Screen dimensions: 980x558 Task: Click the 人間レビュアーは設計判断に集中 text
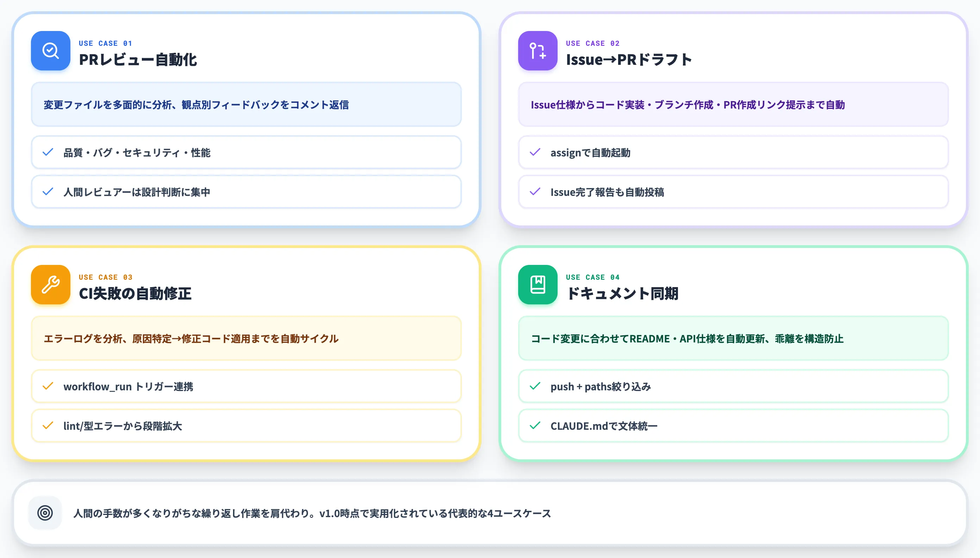pyautogui.click(x=137, y=192)
